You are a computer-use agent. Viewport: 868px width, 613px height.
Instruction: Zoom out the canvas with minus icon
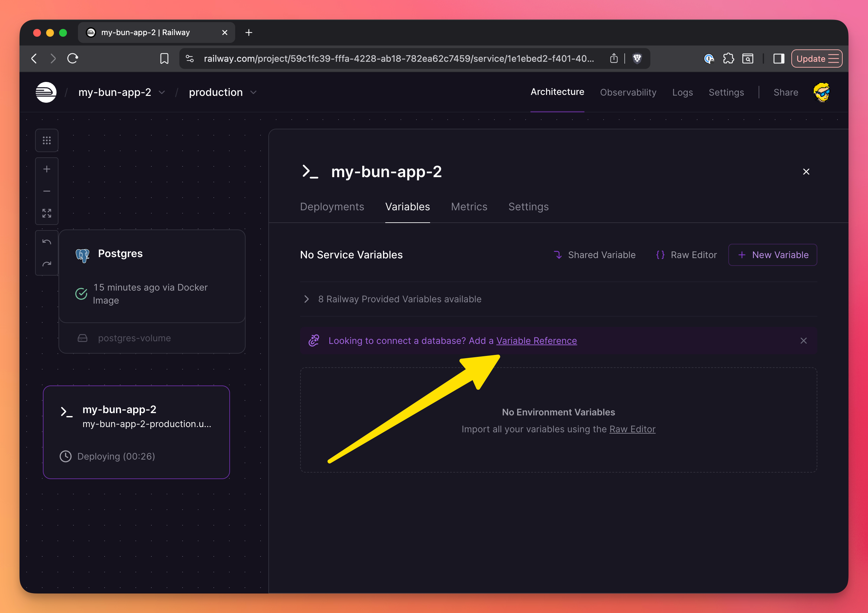point(46,191)
